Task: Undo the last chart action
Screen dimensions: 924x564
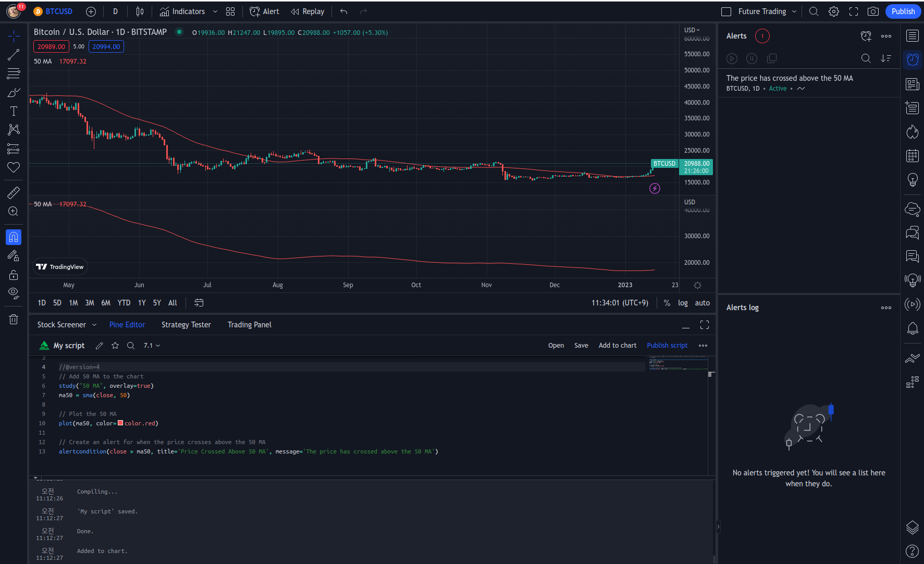Action: tap(343, 11)
